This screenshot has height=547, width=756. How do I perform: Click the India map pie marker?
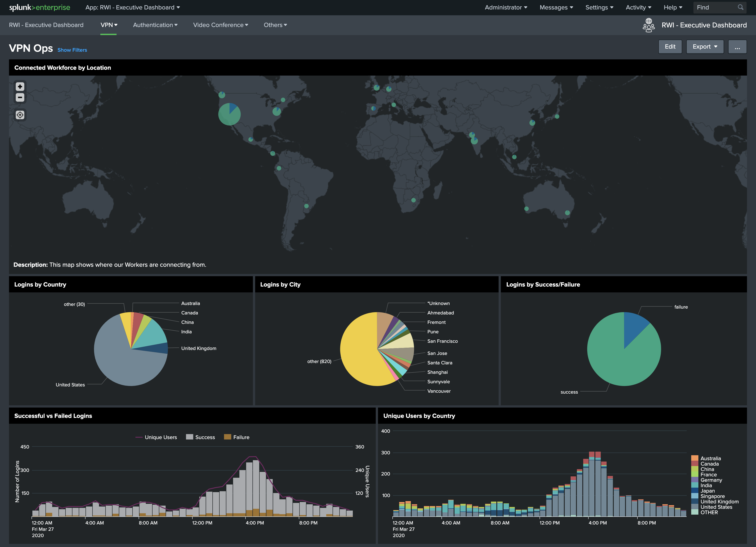pos(474,141)
